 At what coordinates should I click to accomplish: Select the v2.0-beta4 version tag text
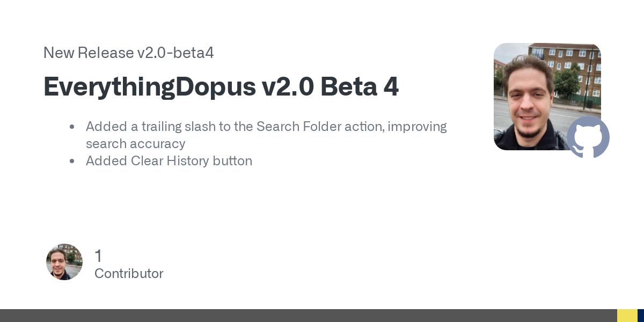click(x=175, y=53)
